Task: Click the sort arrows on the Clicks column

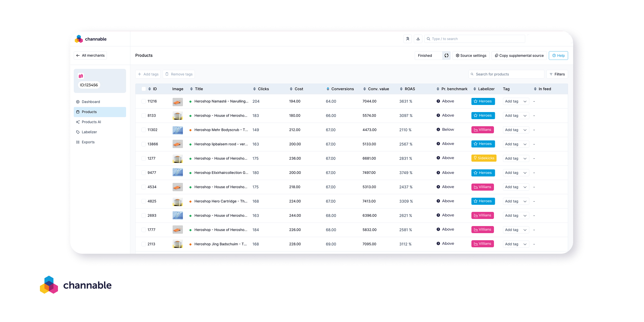Action: 254,89
